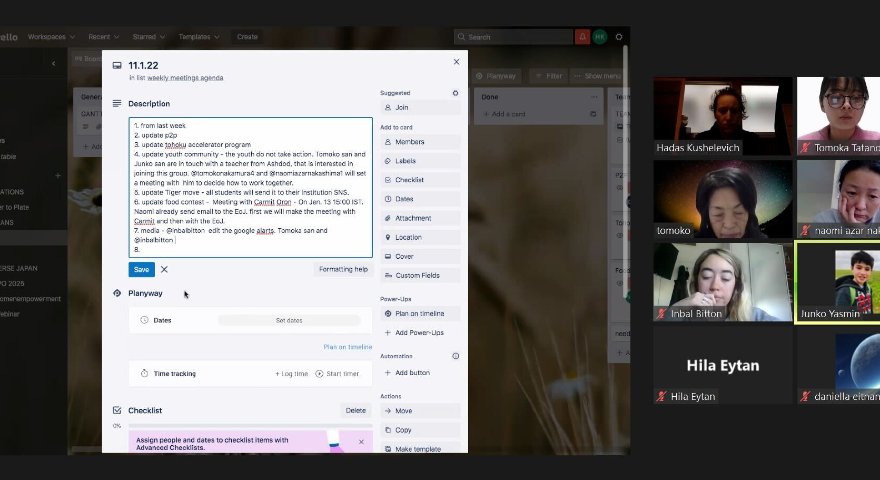The height and width of the screenshot is (480, 880).
Task: Click the Checklist section icon
Action: (117, 411)
